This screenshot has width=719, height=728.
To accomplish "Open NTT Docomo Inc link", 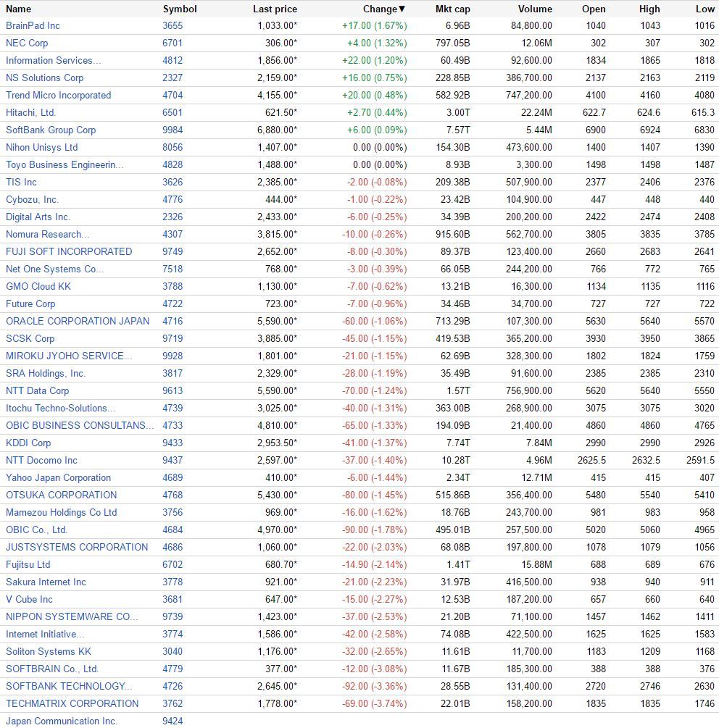I will tap(42, 460).
